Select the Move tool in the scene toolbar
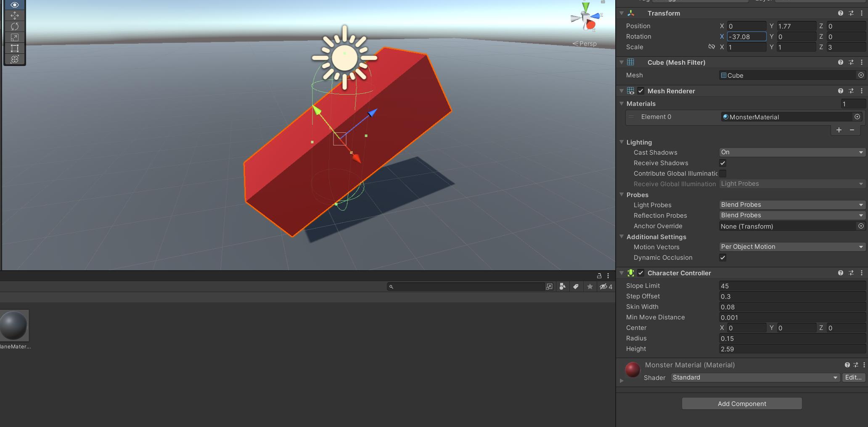 click(x=14, y=16)
